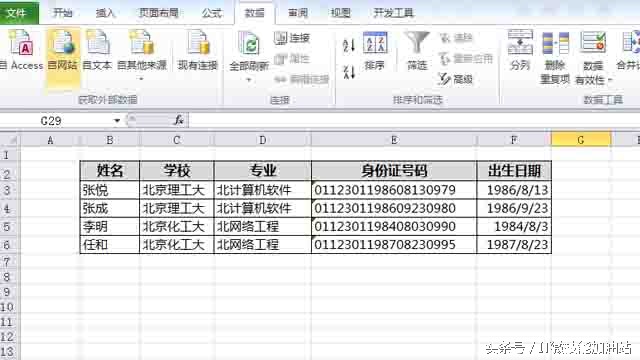The height and width of the screenshot is (360, 640).
Task: Click the 身份证号码 header cell
Action: [394, 171]
